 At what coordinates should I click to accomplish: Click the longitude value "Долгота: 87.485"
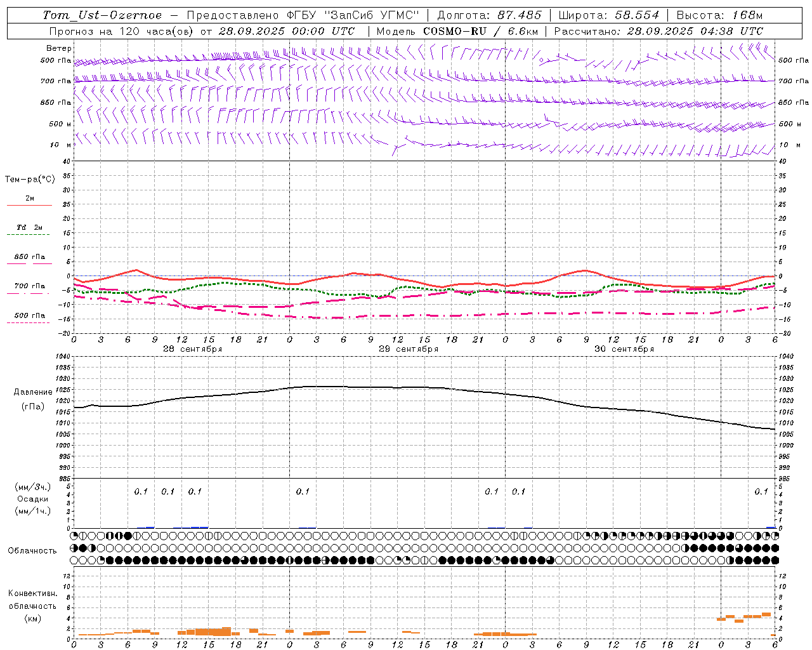tap(489, 15)
